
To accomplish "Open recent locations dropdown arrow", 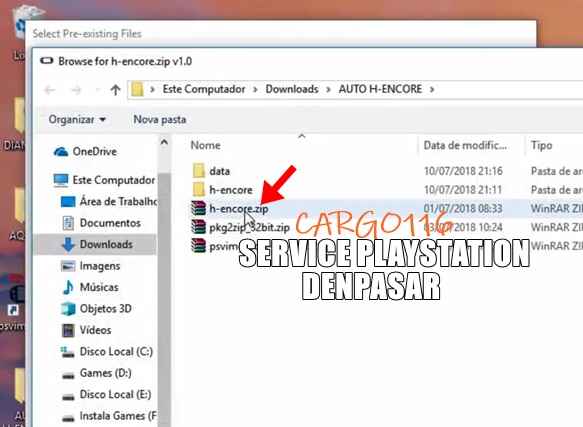I will (x=98, y=90).
